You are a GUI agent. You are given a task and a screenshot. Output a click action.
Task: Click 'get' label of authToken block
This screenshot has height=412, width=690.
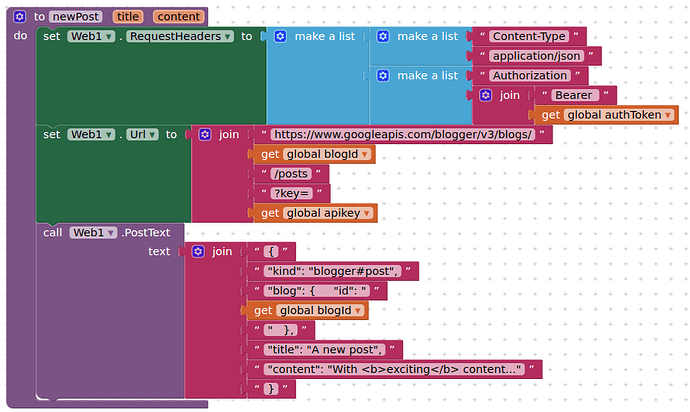click(x=551, y=115)
